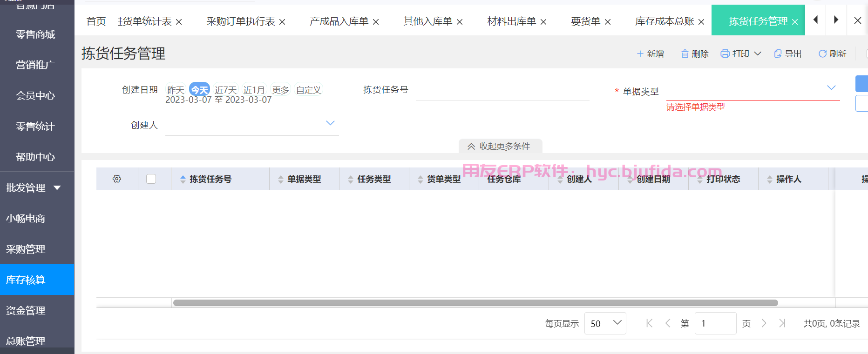The image size is (868, 354).
Task: Close the 库存成本总账 tab
Action: click(701, 22)
